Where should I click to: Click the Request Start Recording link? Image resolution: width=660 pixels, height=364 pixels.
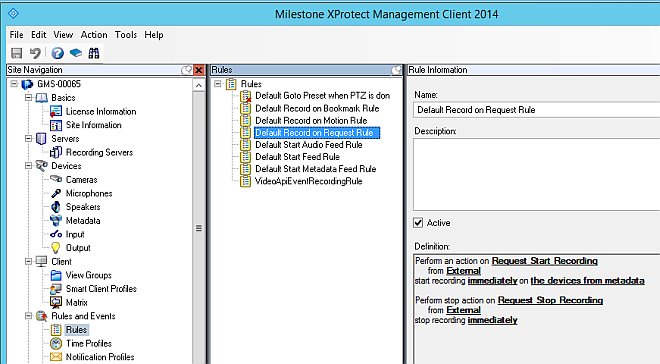[545, 261]
